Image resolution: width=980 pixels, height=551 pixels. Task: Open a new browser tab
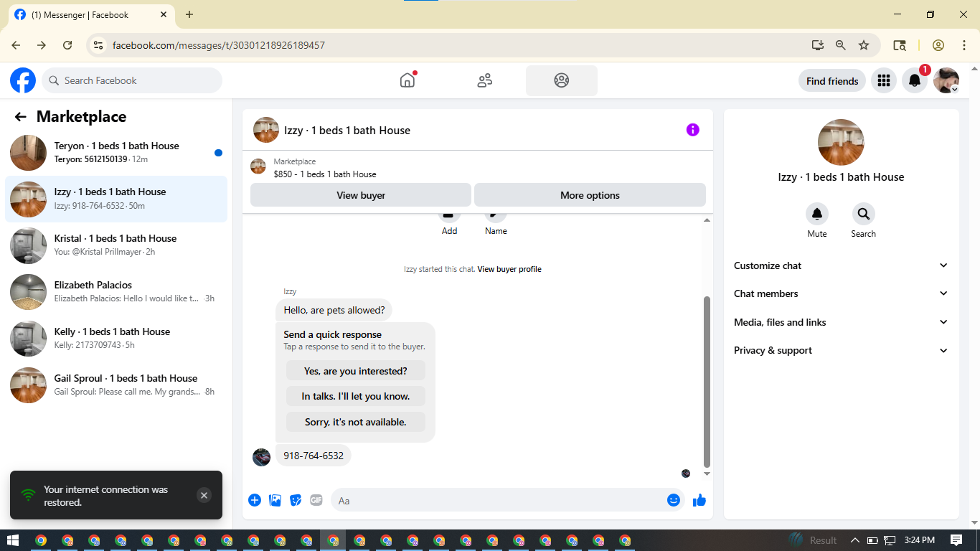click(189, 14)
